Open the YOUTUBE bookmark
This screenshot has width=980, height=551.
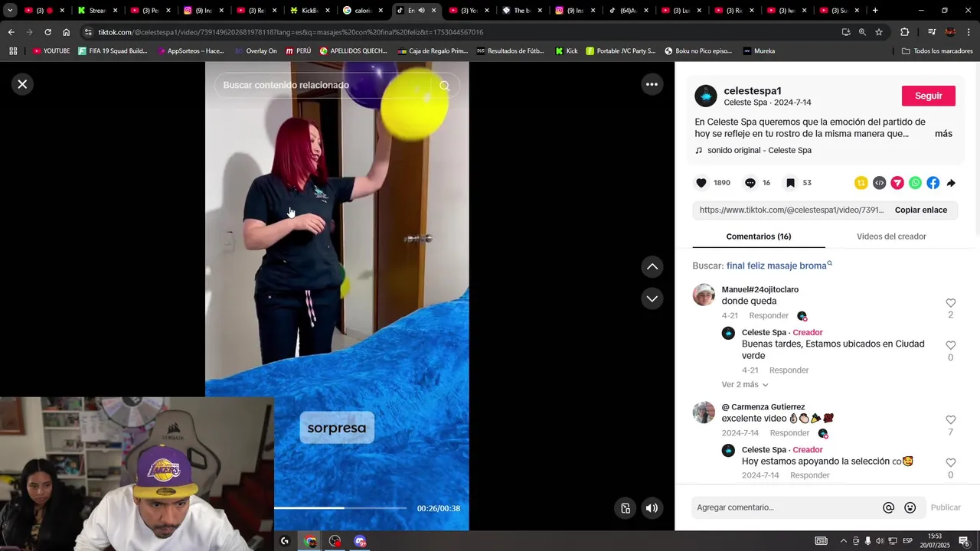(51, 51)
